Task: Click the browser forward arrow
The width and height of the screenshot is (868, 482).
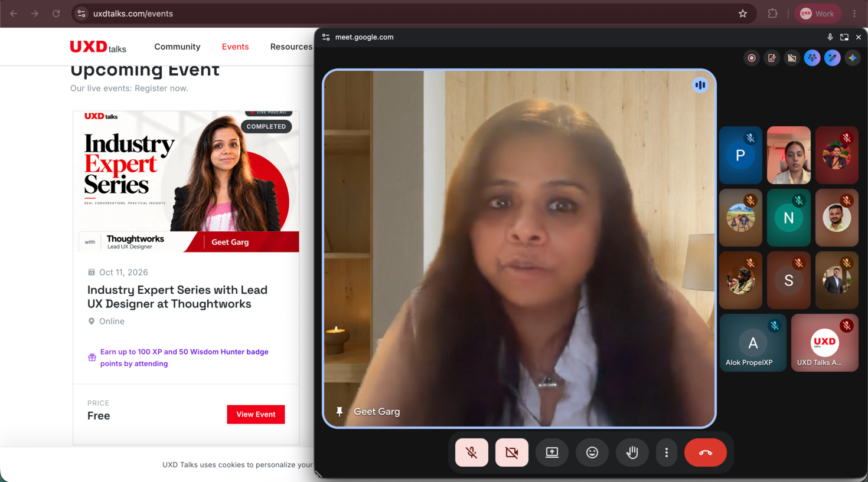Action: 35,14
